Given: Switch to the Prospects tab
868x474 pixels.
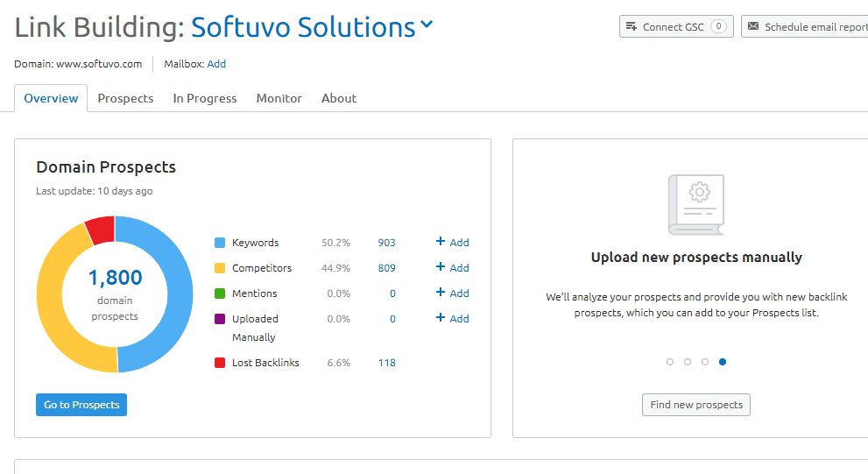Looking at the screenshot, I should click(125, 98).
